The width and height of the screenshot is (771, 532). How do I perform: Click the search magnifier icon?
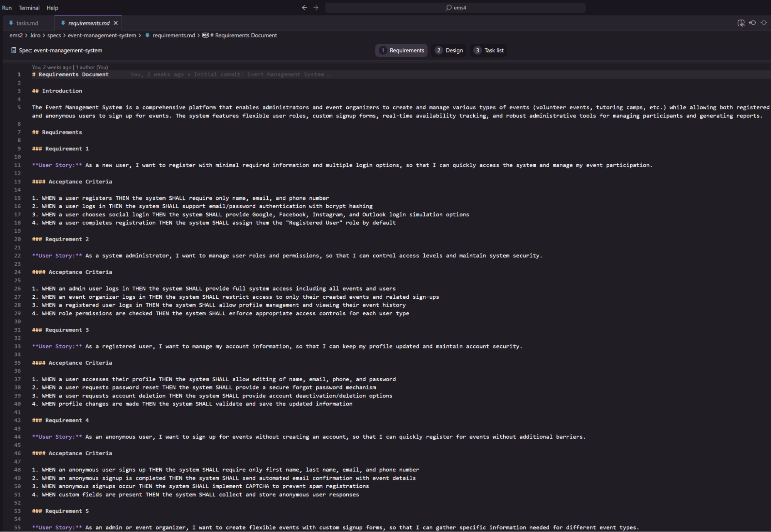449,8
